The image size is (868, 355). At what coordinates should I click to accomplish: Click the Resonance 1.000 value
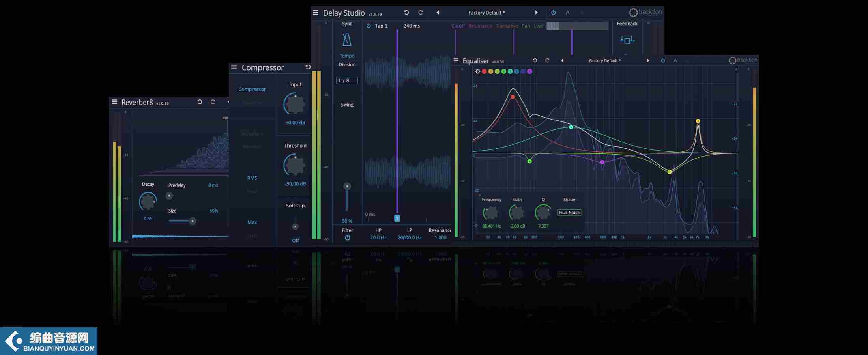[440, 237]
